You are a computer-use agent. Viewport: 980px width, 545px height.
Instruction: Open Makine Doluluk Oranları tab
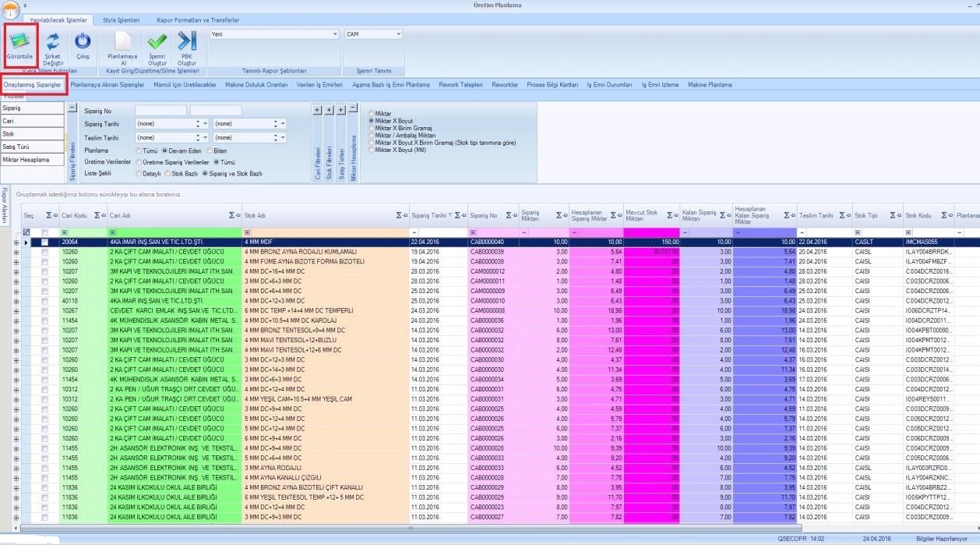tap(256, 84)
